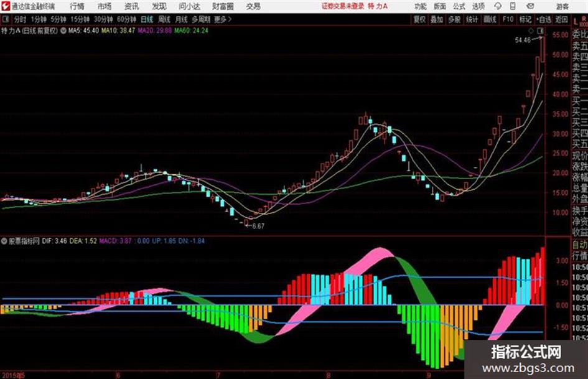Click the round icon before 股票指标网
The image size is (588, 379).
(4, 241)
